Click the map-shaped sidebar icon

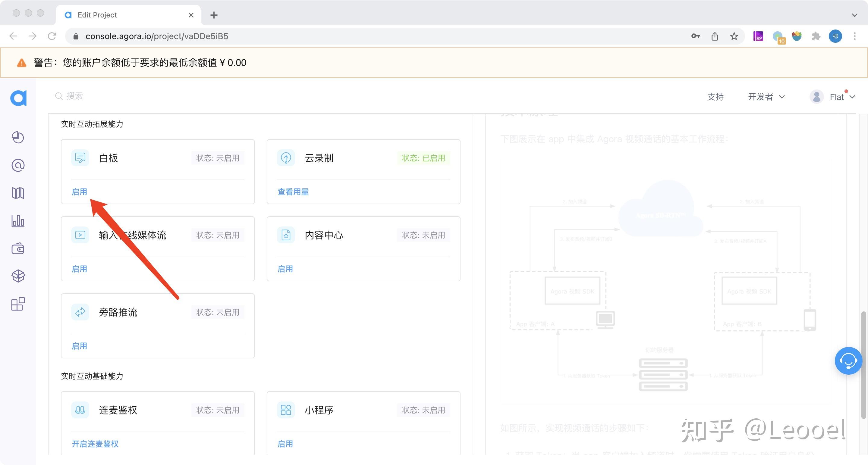pos(18,193)
